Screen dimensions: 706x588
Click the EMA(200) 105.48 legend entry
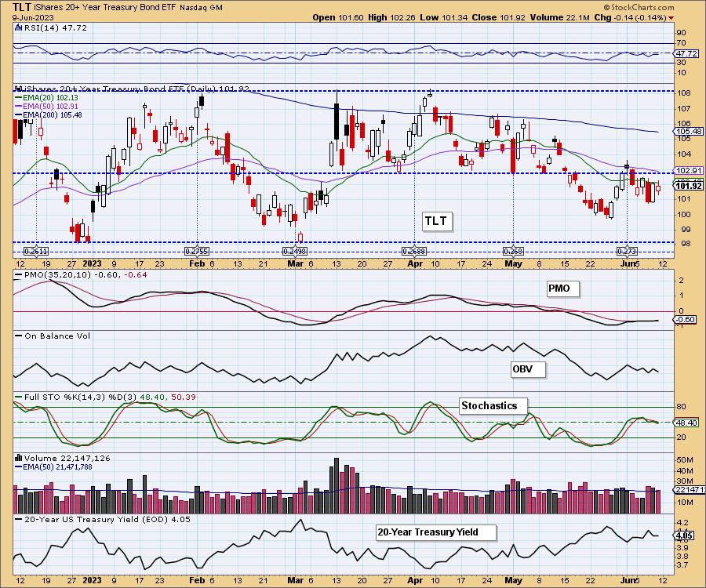[53, 114]
